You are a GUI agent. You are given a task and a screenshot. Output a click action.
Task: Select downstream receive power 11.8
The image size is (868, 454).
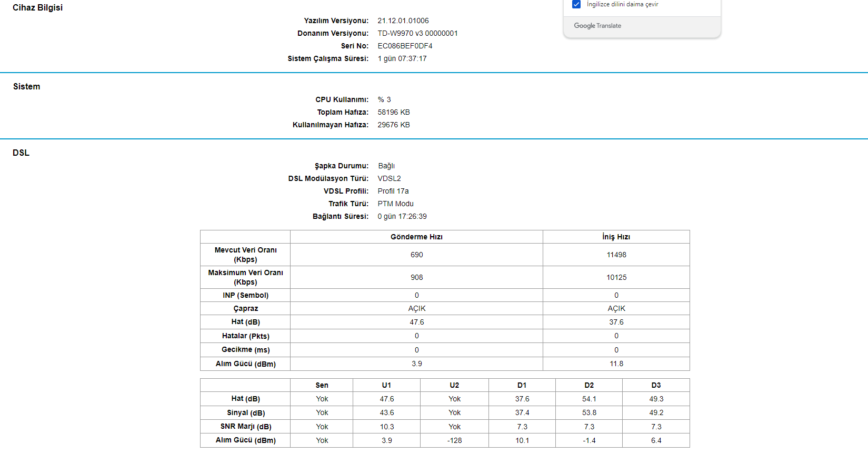click(616, 364)
